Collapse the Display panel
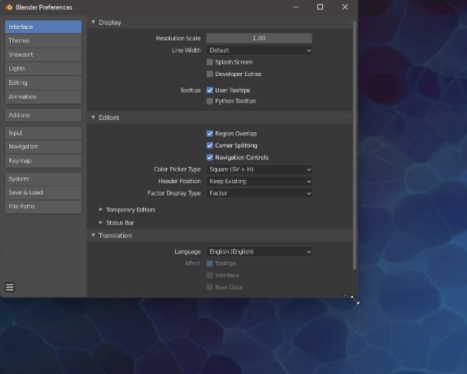The width and height of the screenshot is (467, 374). tap(93, 22)
